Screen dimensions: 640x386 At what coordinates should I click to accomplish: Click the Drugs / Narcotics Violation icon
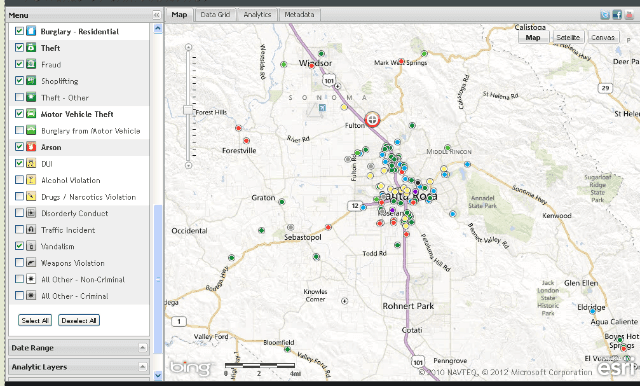[31, 196]
